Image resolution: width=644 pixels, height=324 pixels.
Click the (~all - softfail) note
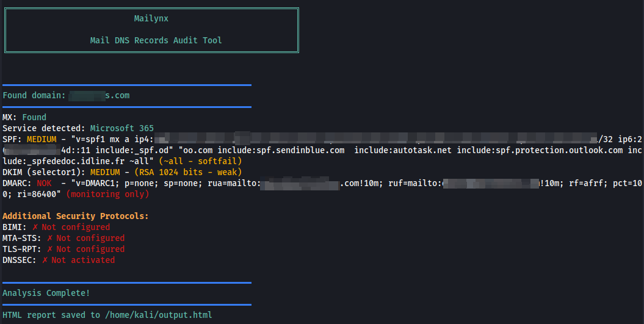pyautogui.click(x=200, y=161)
